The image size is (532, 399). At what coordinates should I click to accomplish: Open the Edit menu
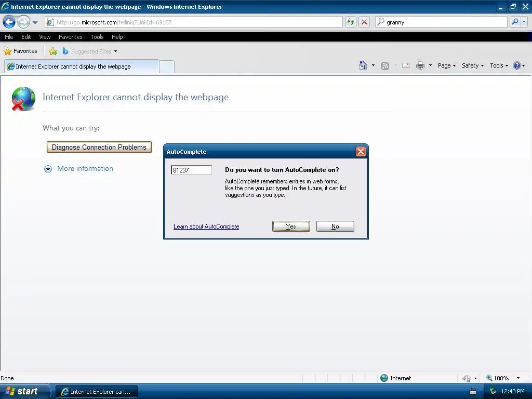click(26, 37)
